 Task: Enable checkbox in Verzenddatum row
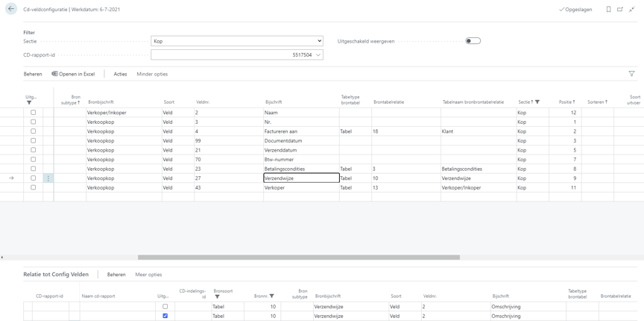click(x=34, y=150)
